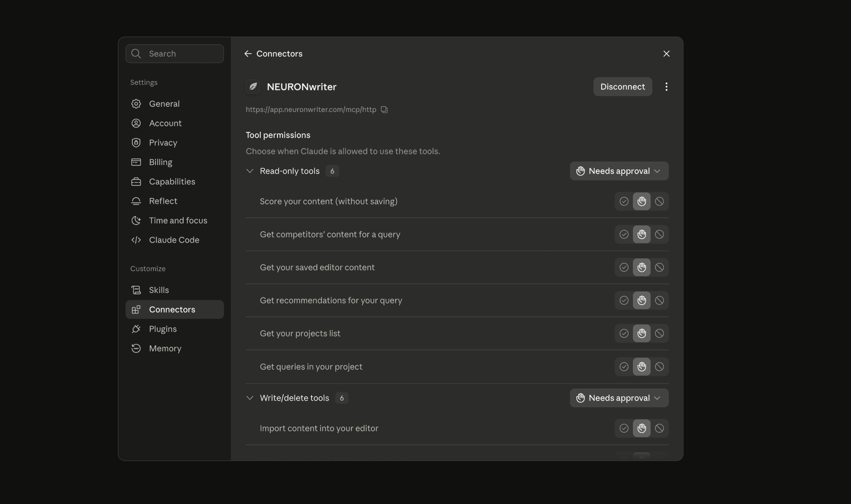Block Get your projects list tool

[x=659, y=333]
